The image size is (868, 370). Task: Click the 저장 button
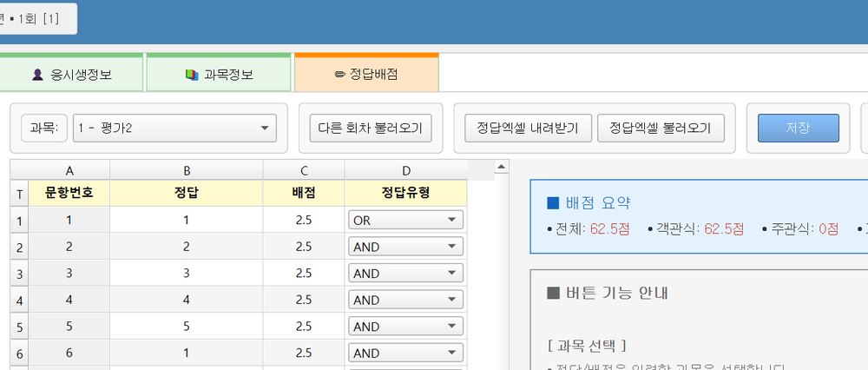(799, 128)
